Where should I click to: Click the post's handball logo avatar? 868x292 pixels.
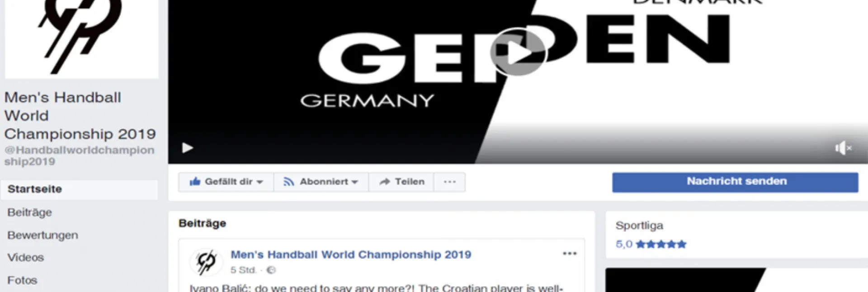click(x=207, y=262)
